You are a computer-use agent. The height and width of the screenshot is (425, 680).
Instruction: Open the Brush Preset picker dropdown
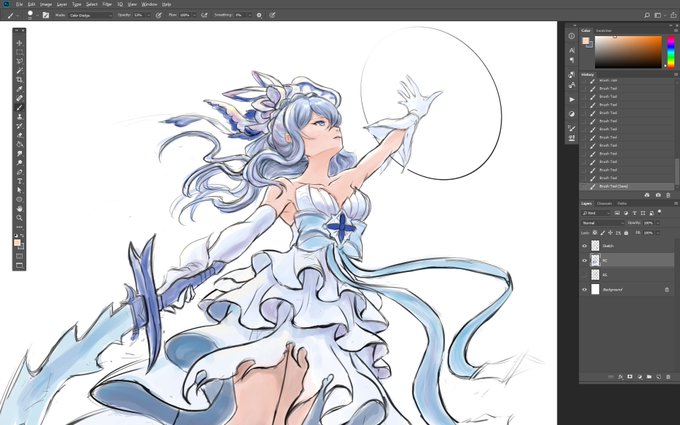pos(37,15)
